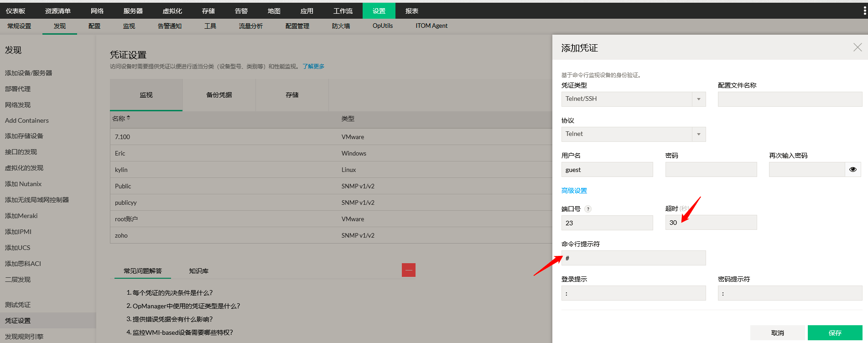This screenshot has height=343, width=868.
Task: Switch to 流量分析 sub-tab
Action: pyautogui.click(x=251, y=26)
